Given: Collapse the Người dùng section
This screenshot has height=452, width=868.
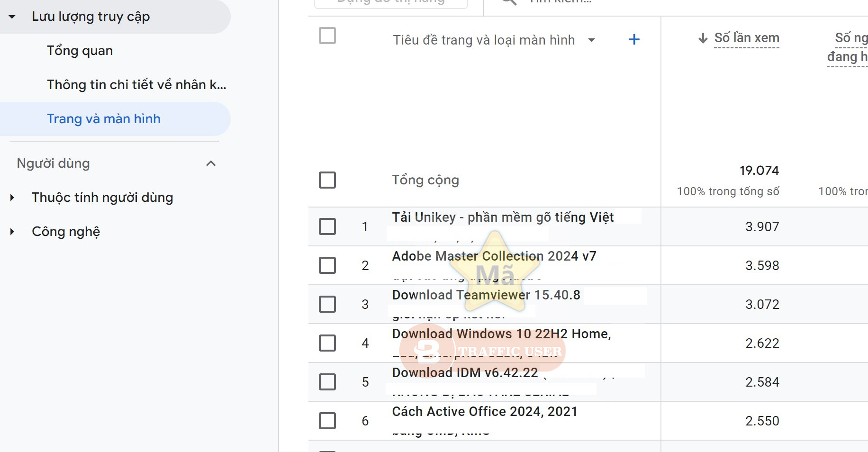Looking at the screenshot, I should [x=210, y=163].
